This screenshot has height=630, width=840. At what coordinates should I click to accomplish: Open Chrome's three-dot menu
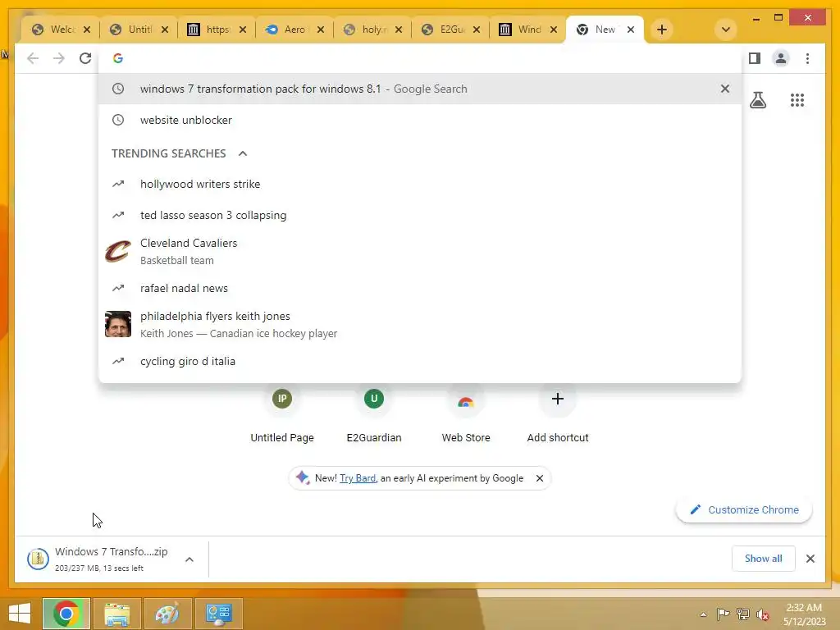coord(807,58)
